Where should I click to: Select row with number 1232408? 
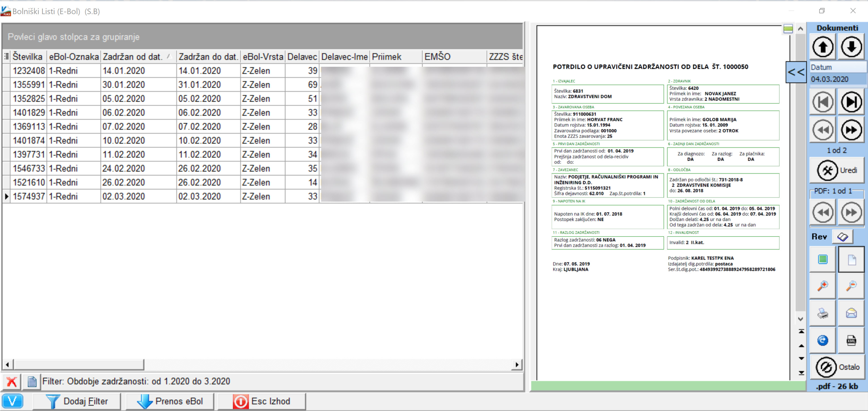tap(263, 71)
